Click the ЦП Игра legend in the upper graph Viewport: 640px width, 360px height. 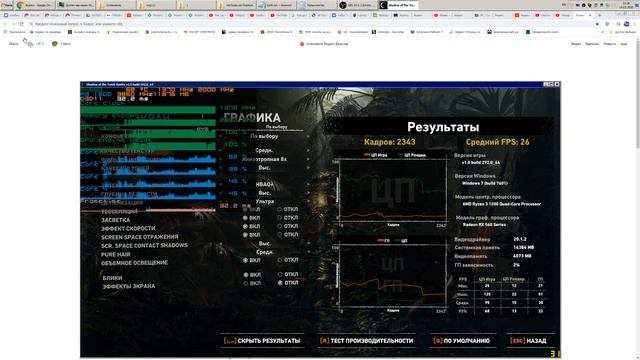pos(376,155)
